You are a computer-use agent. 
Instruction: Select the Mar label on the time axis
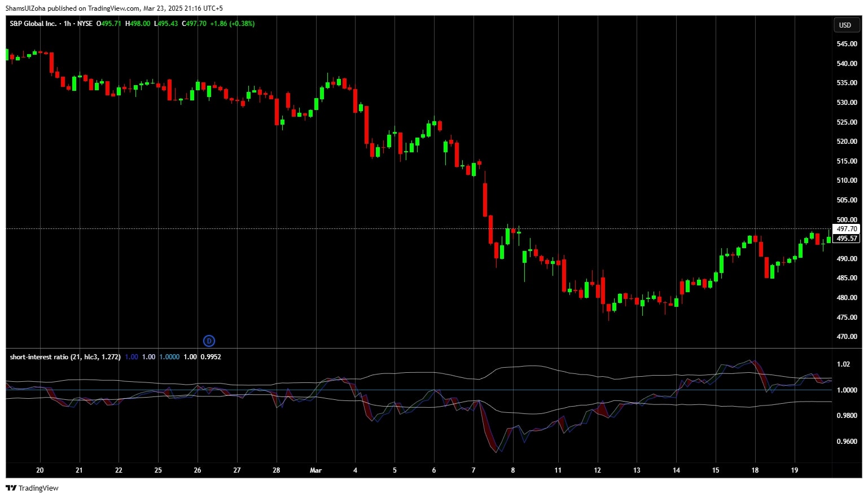click(315, 470)
